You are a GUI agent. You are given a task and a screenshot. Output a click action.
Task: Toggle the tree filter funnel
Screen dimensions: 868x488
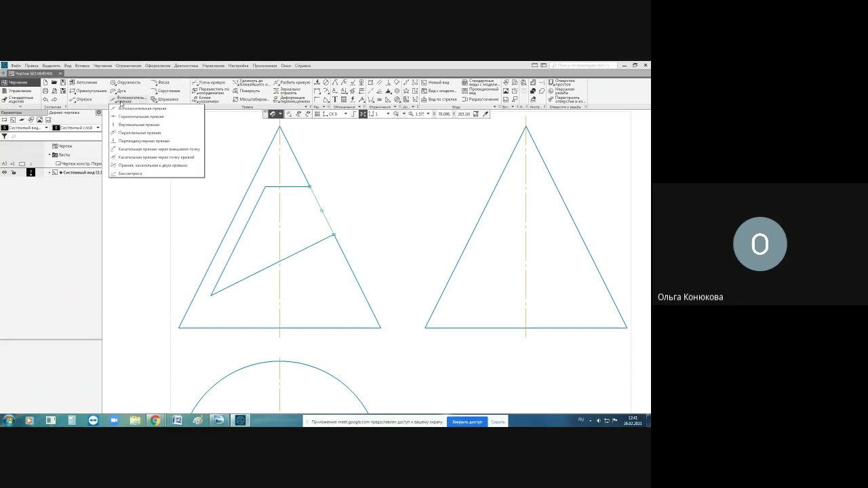pyautogui.click(x=4, y=136)
